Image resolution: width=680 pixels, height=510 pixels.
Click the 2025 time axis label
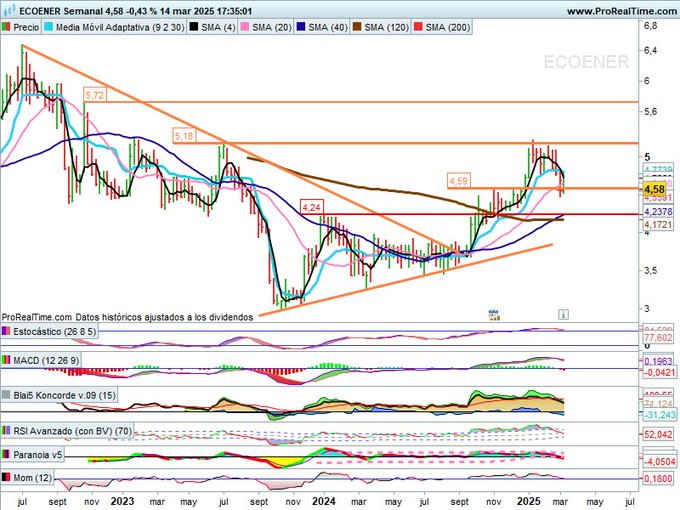528,501
